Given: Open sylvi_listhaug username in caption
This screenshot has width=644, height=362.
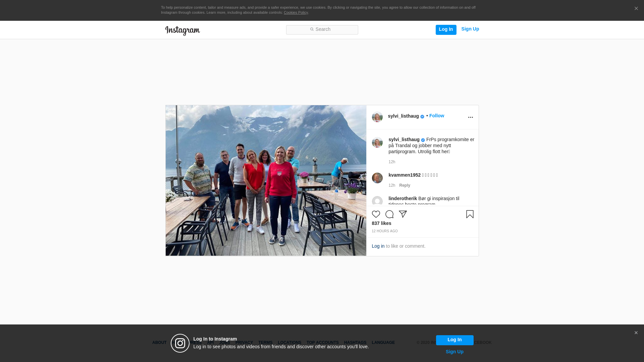Looking at the screenshot, I should (404, 139).
